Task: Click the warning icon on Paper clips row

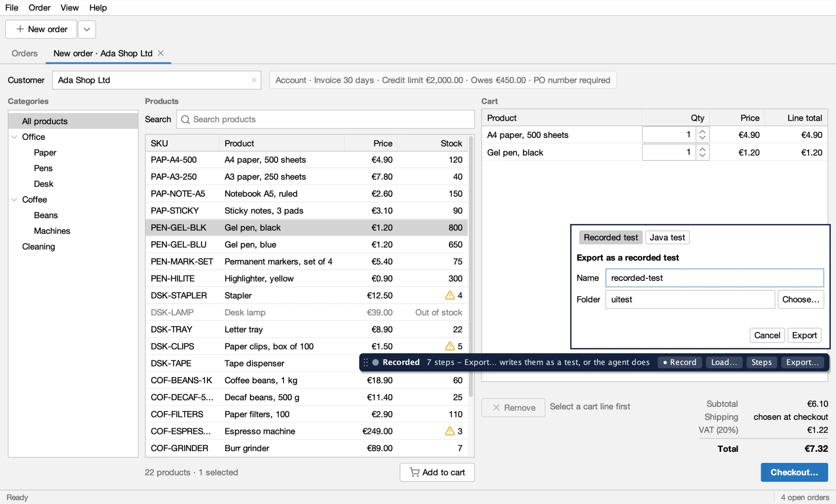Action: coord(450,346)
